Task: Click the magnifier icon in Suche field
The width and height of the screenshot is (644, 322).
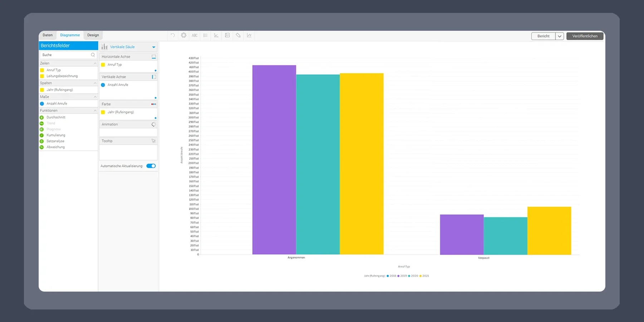Action: coord(93,55)
